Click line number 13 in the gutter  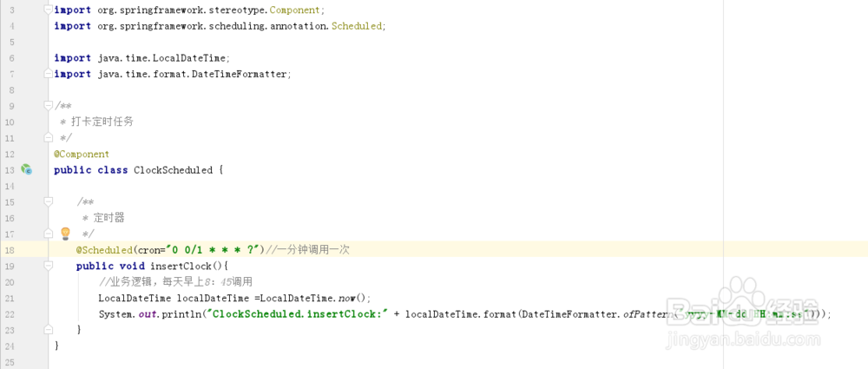pyautogui.click(x=10, y=170)
